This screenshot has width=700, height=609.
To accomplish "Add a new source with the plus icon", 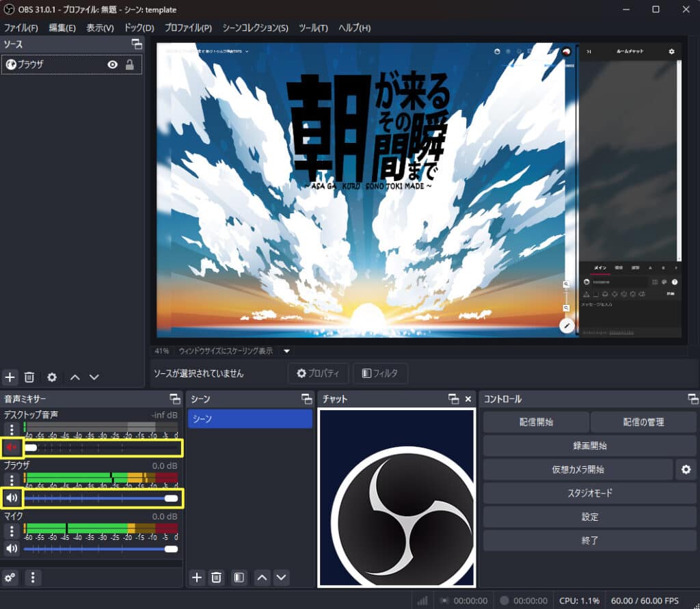I will pos(10,377).
